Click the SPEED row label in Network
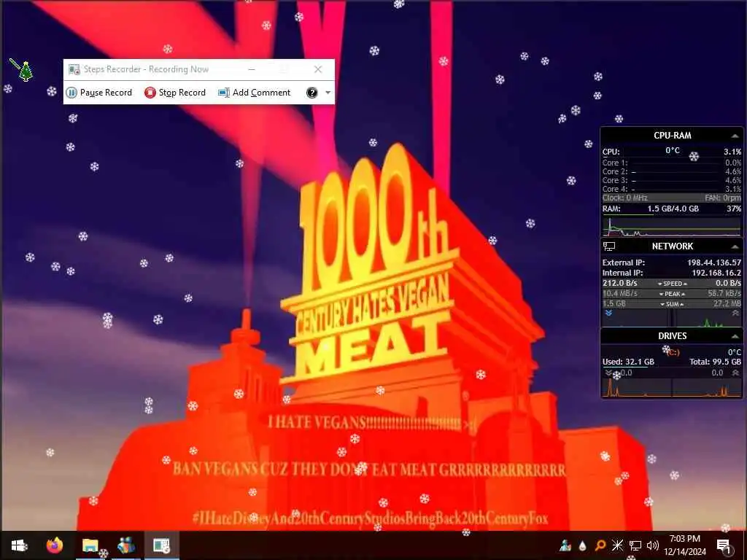Screen dimensions: 747x560 (672, 284)
